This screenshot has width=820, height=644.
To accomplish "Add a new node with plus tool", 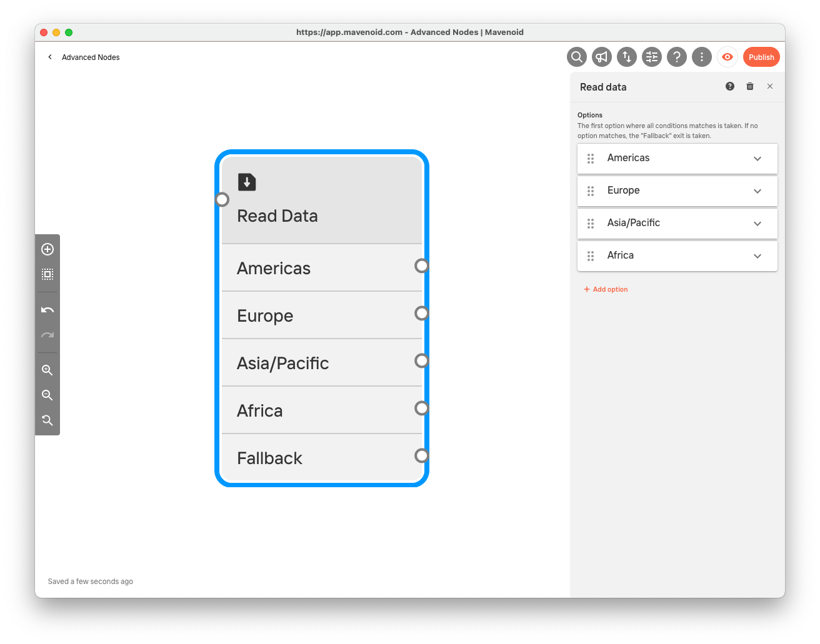I will point(47,249).
